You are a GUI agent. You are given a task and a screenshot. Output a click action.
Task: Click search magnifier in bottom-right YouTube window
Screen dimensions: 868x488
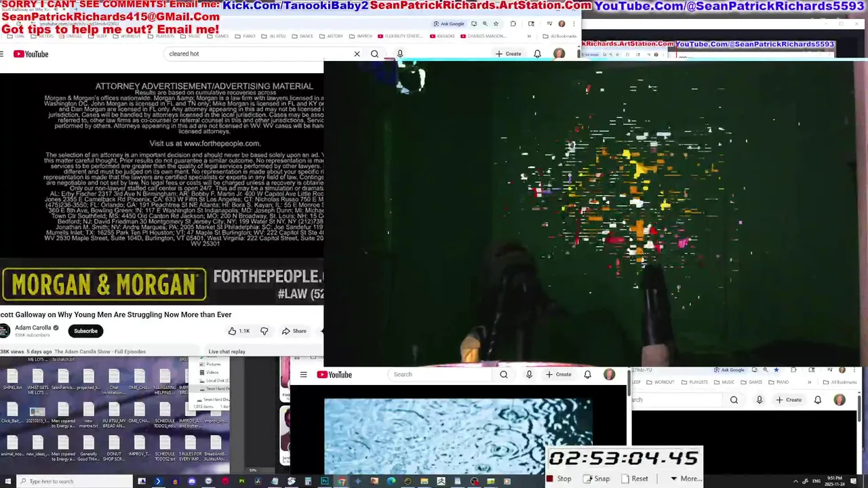coord(734,400)
